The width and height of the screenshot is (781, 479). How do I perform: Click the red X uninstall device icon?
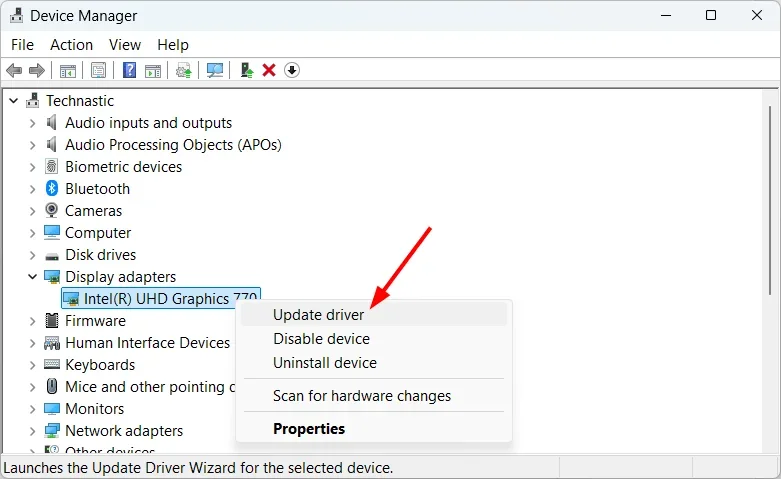pyautogui.click(x=268, y=70)
